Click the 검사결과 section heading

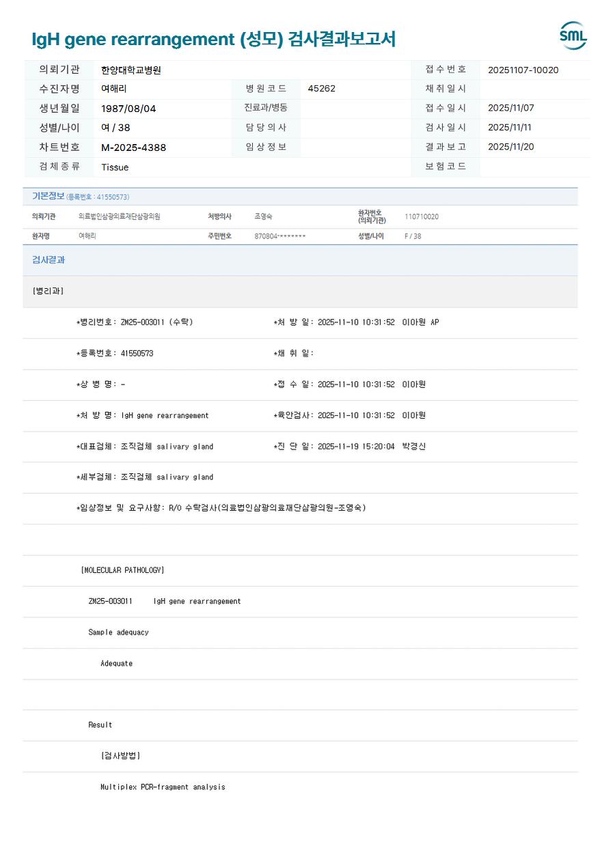tap(49, 260)
